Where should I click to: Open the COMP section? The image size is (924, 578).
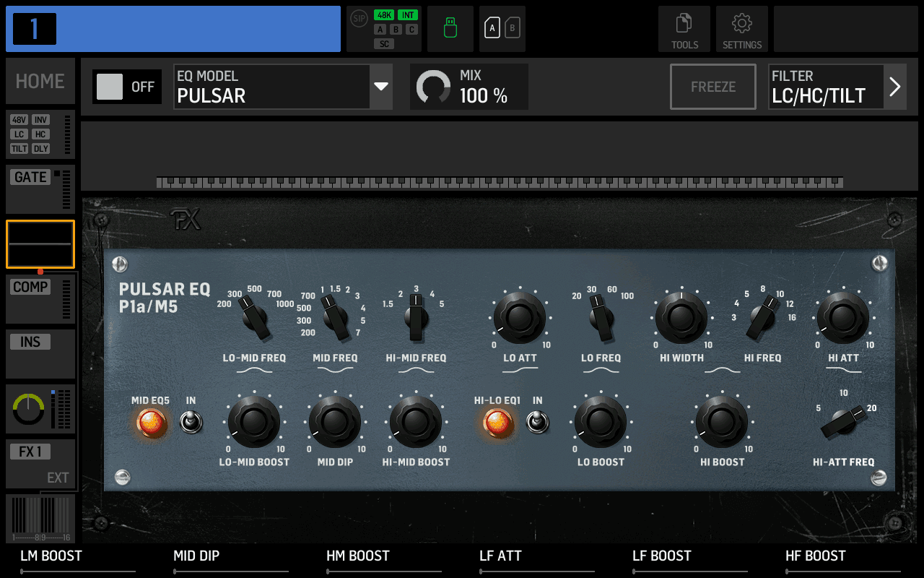click(x=40, y=299)
